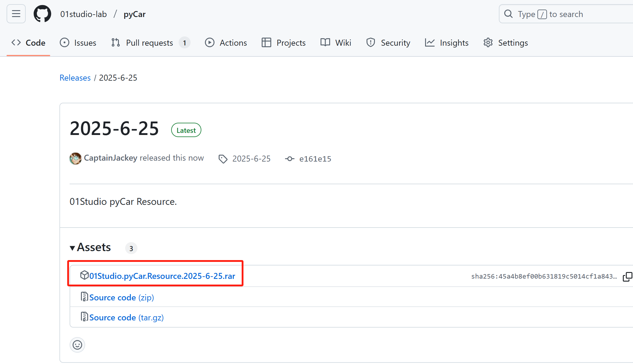Click the GitHub Octocat logo
Screen dimensions: 633x364
click(42, 14)
